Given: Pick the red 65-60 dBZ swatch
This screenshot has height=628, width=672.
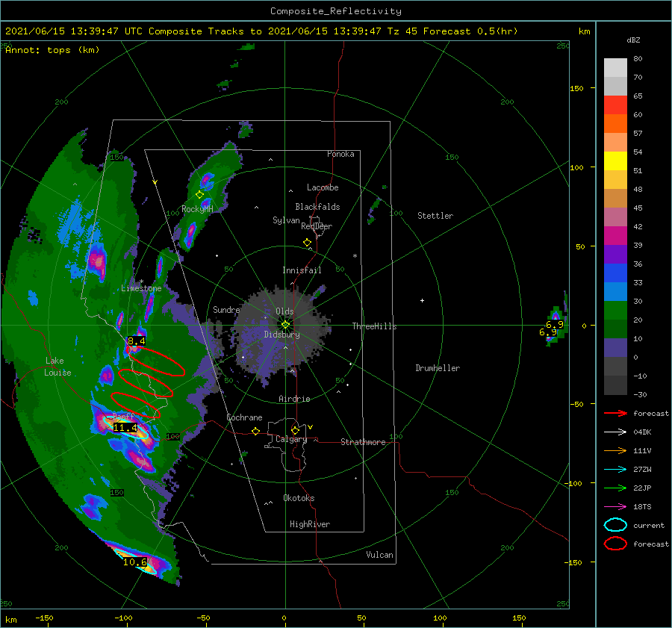Looking at the screenshot, I should click(x=615, y=105).
